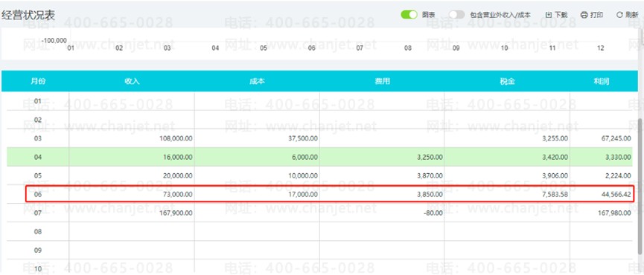
Task: Enable the 包含营业外收入/成本 toggle
Action: pyautogui.click(x=456, y=15)
